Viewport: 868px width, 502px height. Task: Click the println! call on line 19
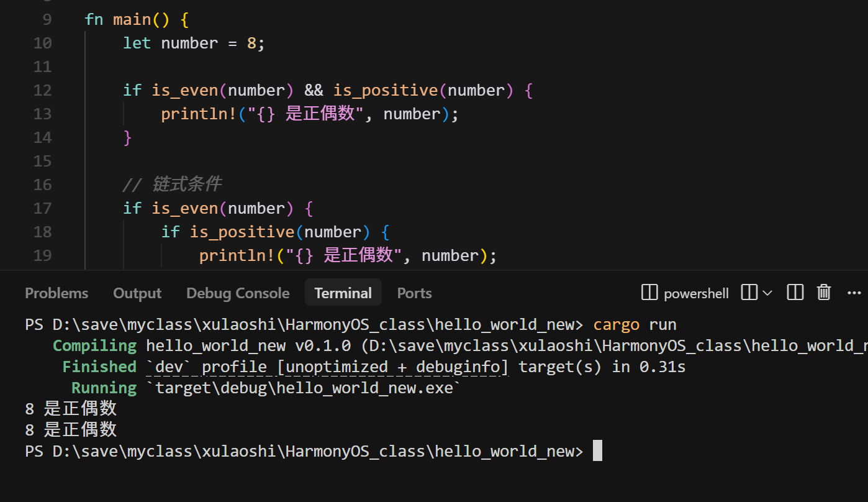click(x=348, y=255)
